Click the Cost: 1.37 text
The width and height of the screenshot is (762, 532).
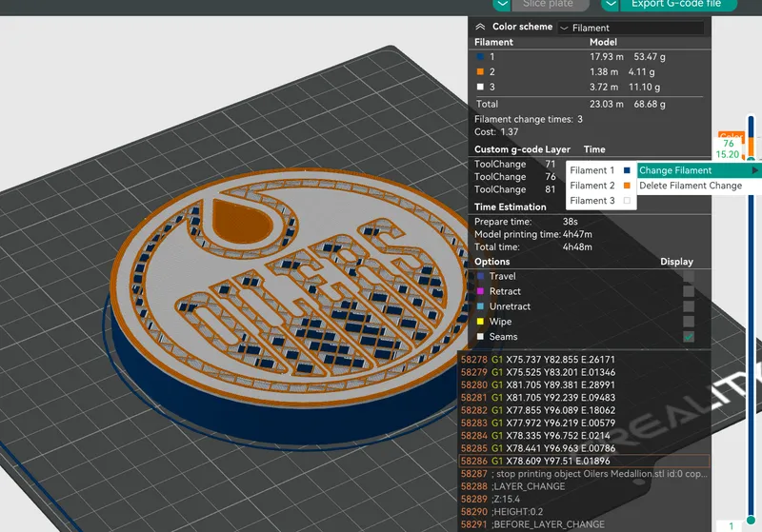point(496,132)
